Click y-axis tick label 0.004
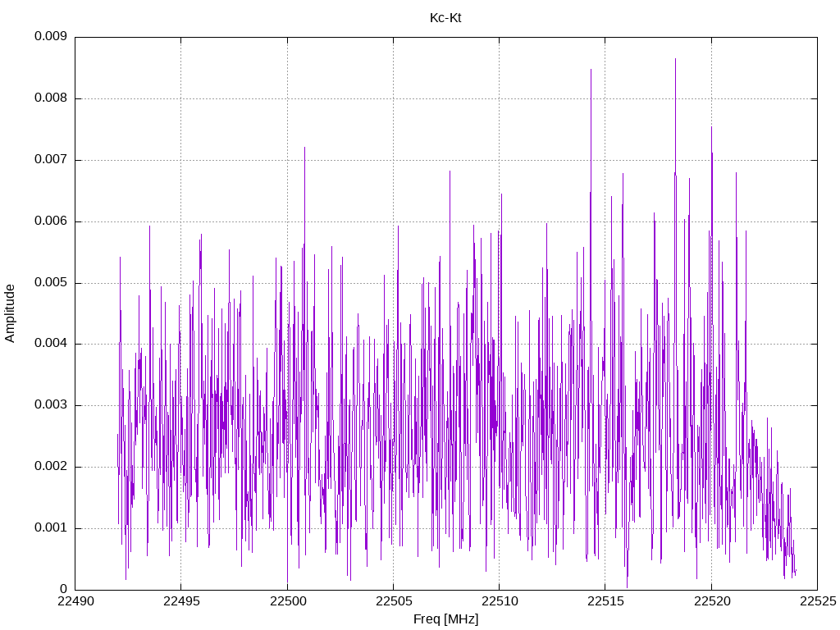The width and height of the screenshot is (840, 630). click(x=51, y=344)
